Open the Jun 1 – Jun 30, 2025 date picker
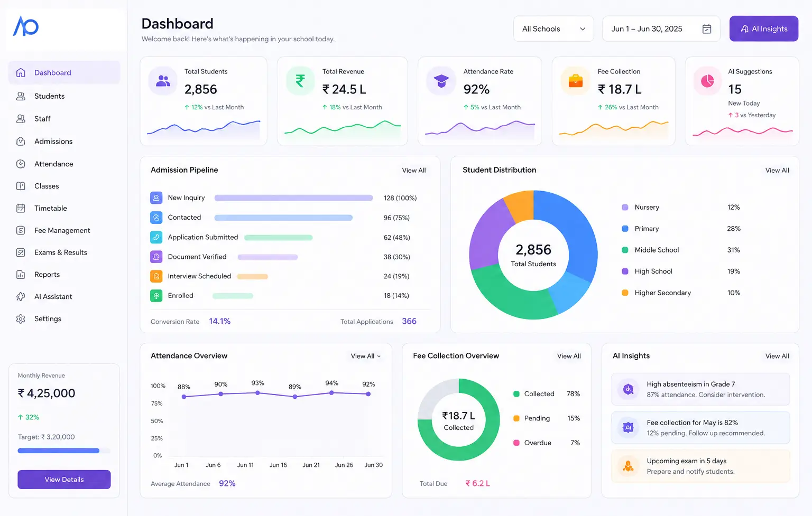Screen dimensions: 812x516 click(661, 29)
